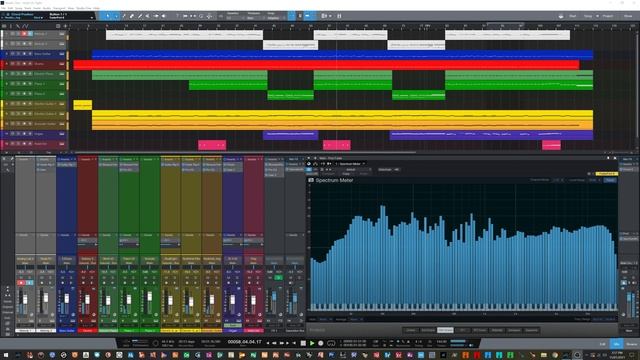Open the Transport menu

pyautogui.click(x=59, y=8)
